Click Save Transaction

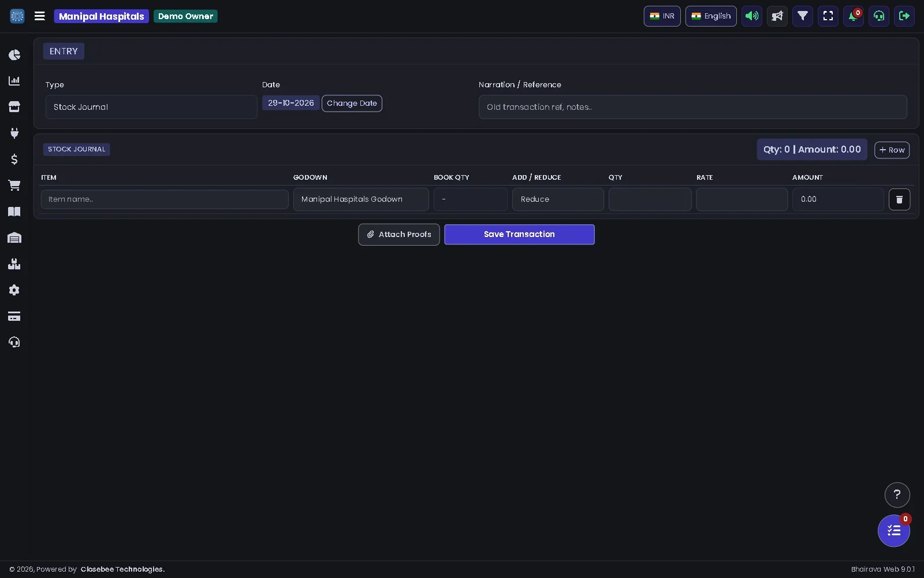tap(519, 235)
